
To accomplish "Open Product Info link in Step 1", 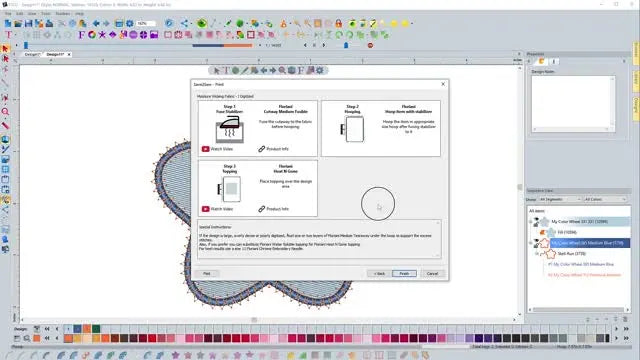I will (273, 149).
